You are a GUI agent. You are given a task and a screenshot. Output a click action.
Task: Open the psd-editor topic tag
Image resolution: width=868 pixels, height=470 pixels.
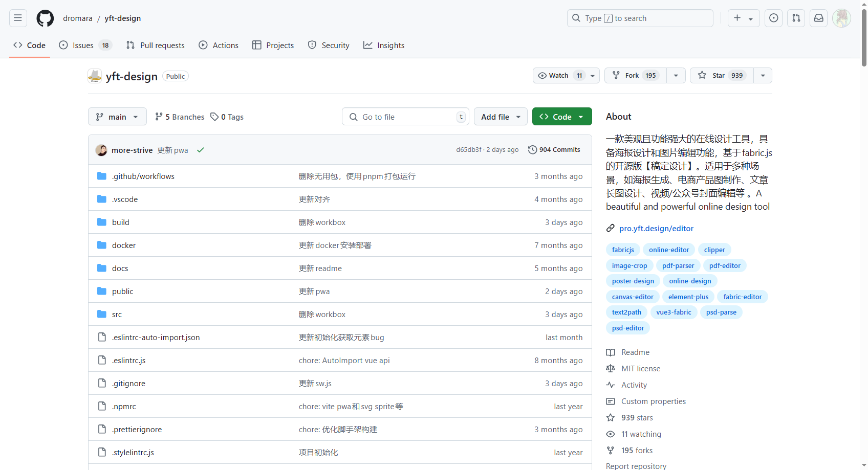628,328
